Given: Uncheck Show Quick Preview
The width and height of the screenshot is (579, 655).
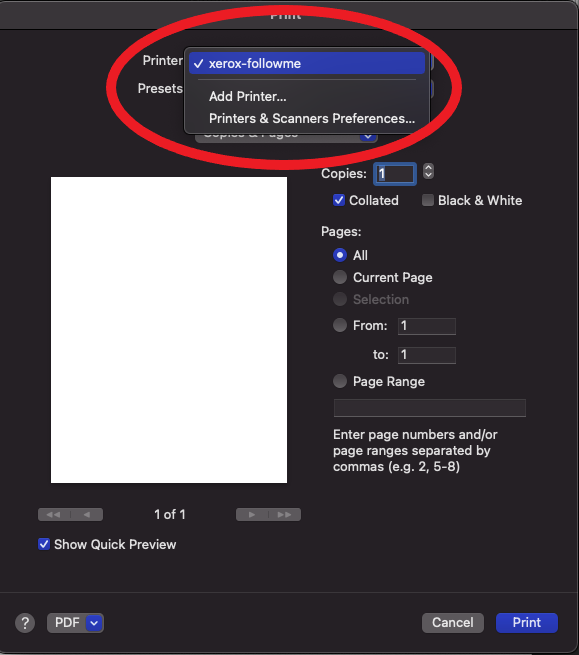Looking at the screenshot, I should coord(44,544).
